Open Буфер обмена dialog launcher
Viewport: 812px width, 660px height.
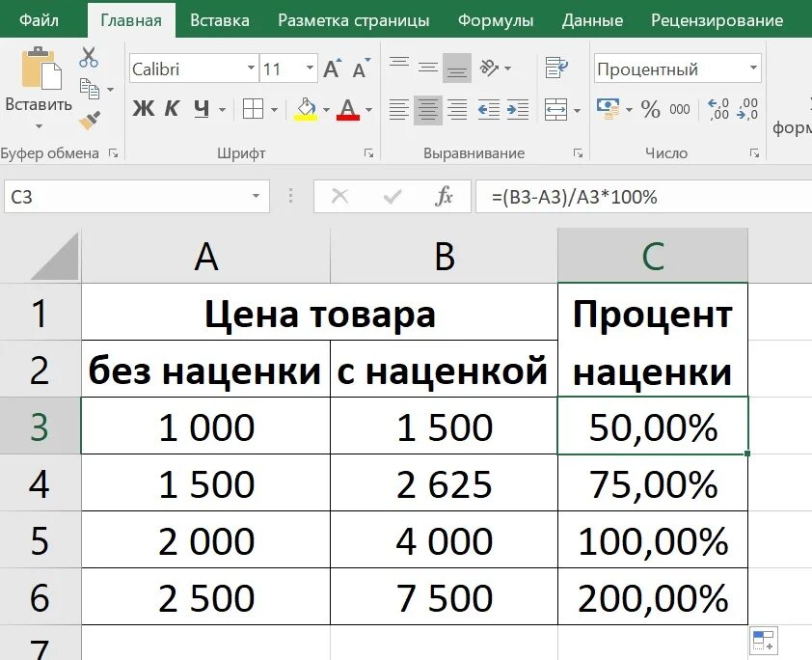coord(113,153)
